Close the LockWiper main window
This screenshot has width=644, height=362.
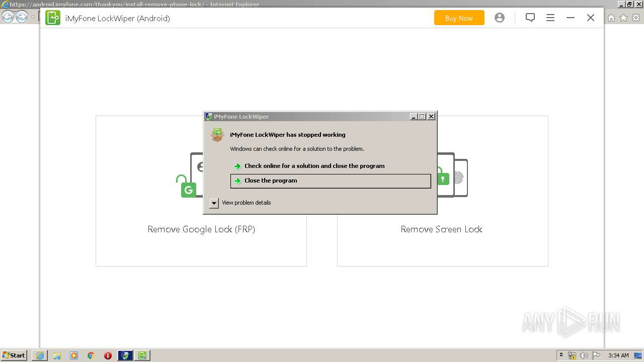(591, 18)
